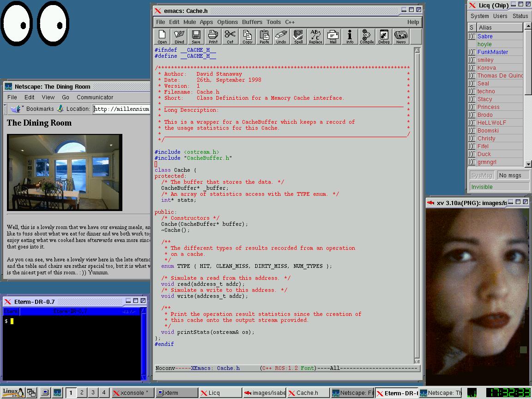Start the Debug tool icon
Screen dimensions: 532x399
(384, 36)
